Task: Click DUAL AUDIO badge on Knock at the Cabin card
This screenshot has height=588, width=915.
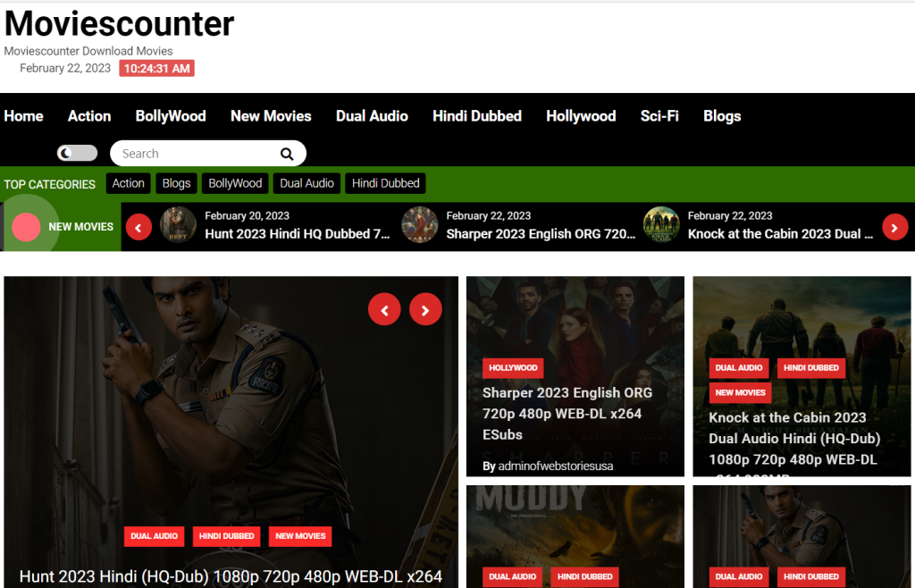Action: (x=739, y=368)
